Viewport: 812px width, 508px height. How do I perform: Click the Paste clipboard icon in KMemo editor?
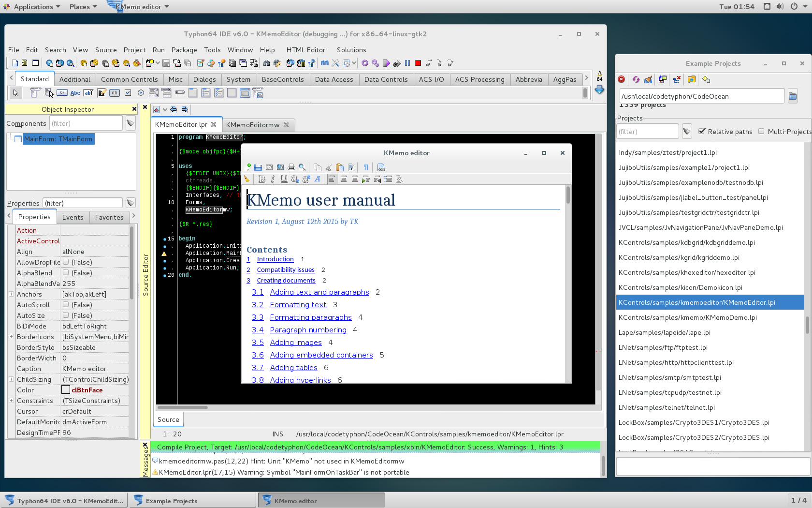(340, 167)
